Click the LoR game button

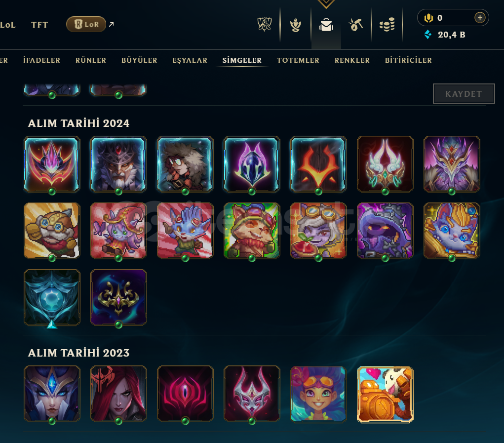pyautogui.click(x=86, y=24)
